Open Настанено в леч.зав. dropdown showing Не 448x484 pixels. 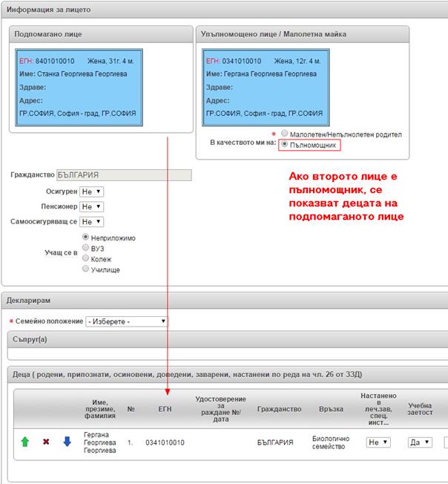point(378,442)
